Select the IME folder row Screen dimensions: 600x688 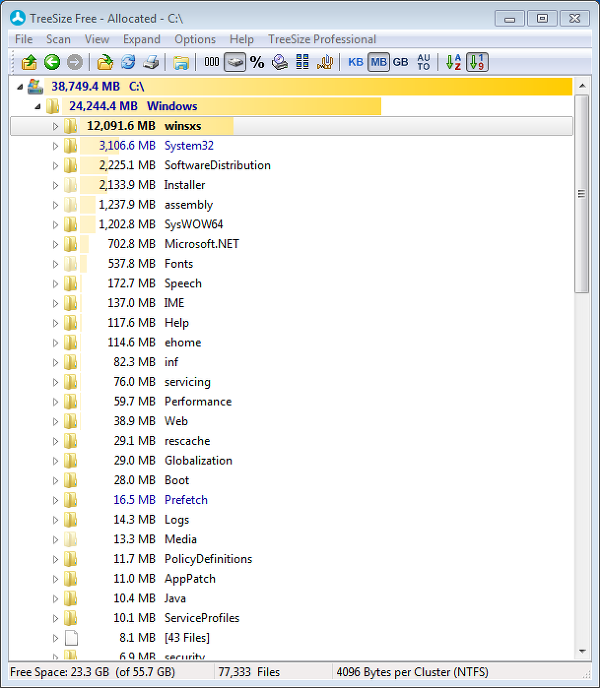click(x=291, y=303)
